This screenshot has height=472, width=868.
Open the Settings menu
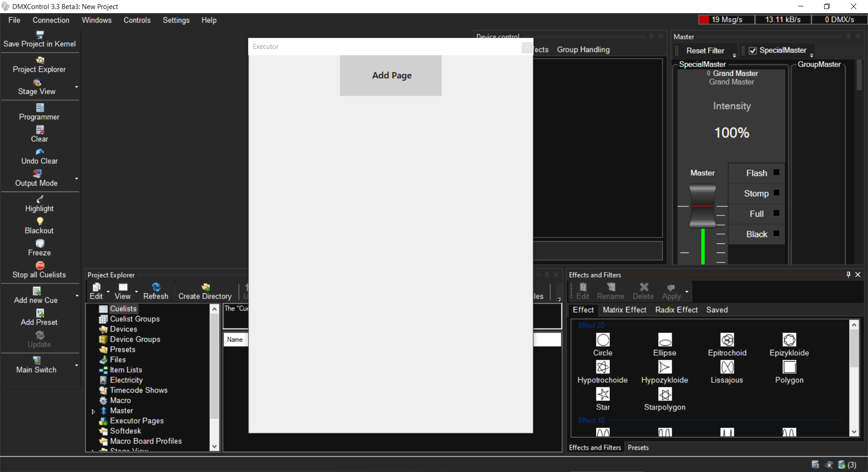coord(176,20)
